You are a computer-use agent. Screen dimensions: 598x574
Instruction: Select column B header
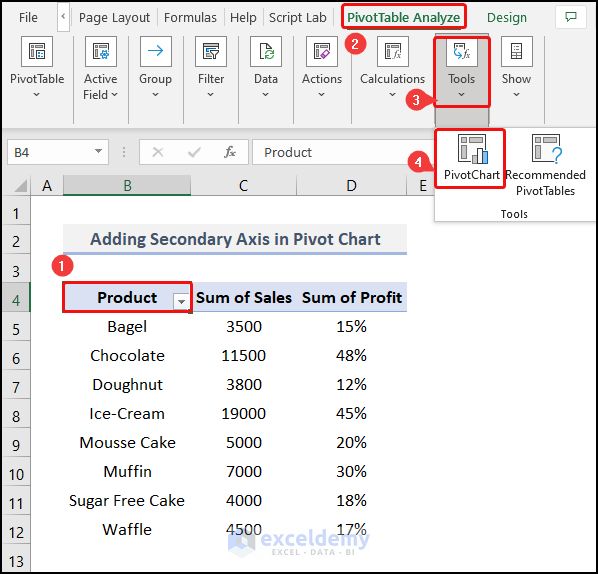coord(127,186)
